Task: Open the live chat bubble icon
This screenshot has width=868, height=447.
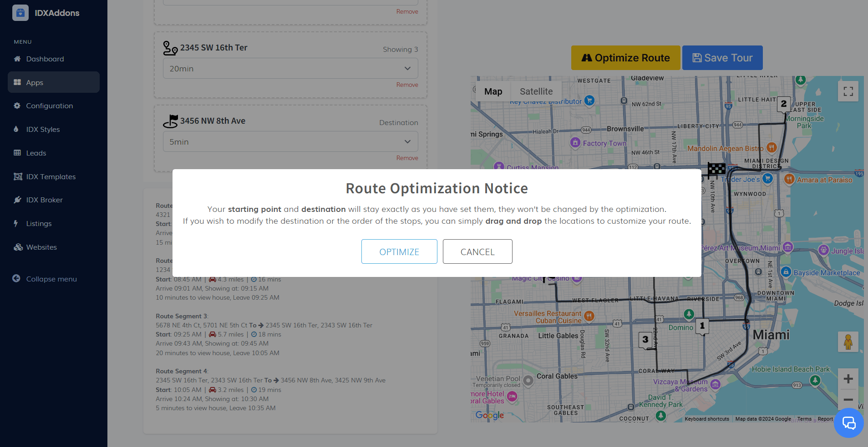Action: 848,423
